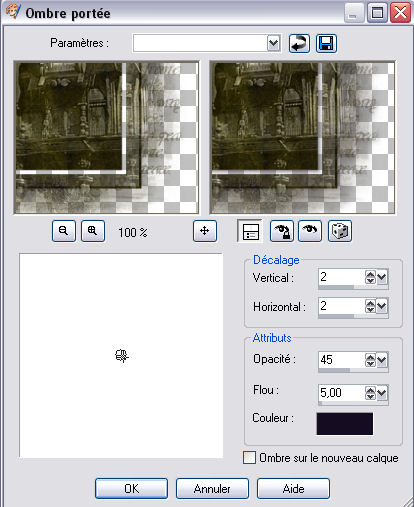Expand the Flou slider dropdown arrow
Image resolution: width=414 pixels, height=507 pixels.
[382, 393]
